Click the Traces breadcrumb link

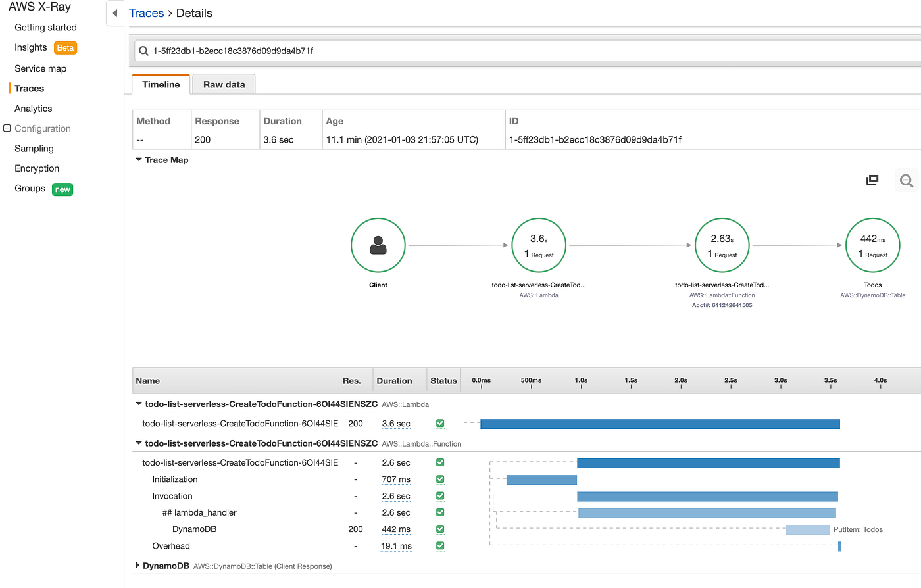coord(146,12)
